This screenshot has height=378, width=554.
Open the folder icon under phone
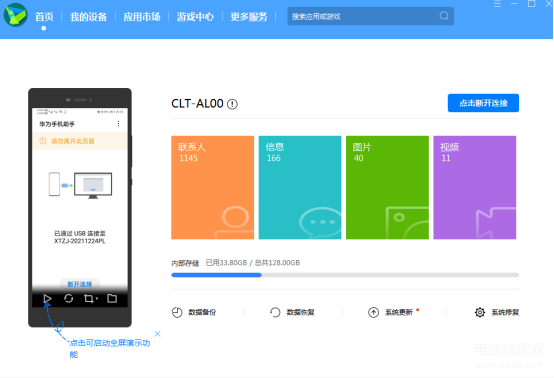(x=112, y=299)
